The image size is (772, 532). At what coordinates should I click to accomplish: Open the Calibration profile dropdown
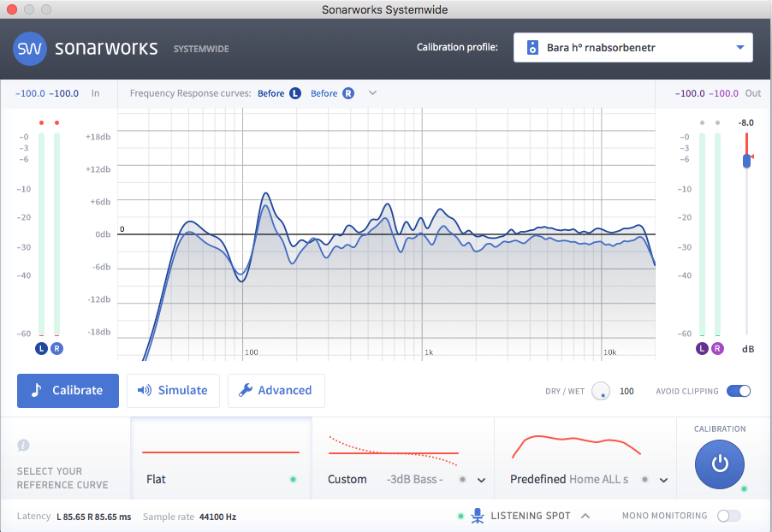(633, 47)
